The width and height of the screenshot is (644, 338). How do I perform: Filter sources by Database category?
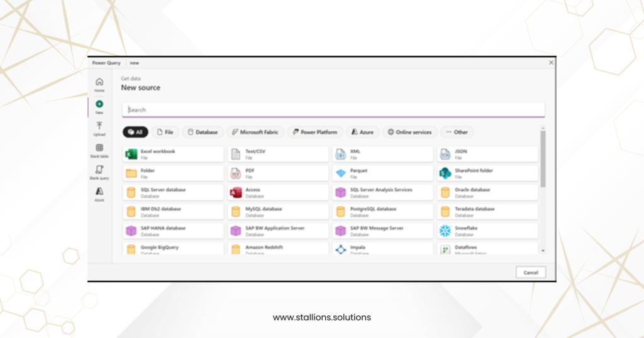click(203, 132)
